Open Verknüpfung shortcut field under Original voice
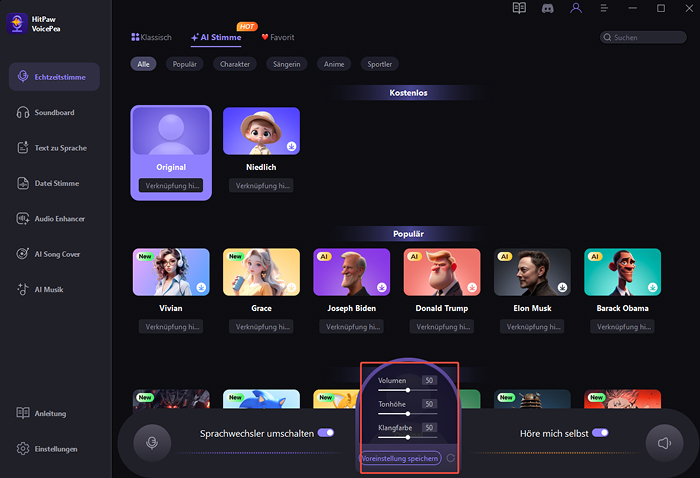 click(170, 186)
